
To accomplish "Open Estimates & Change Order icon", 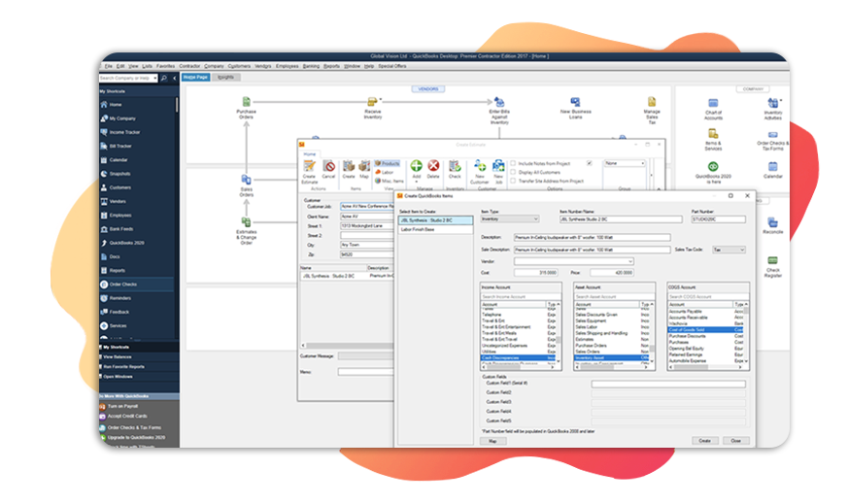I will [247, 222].
